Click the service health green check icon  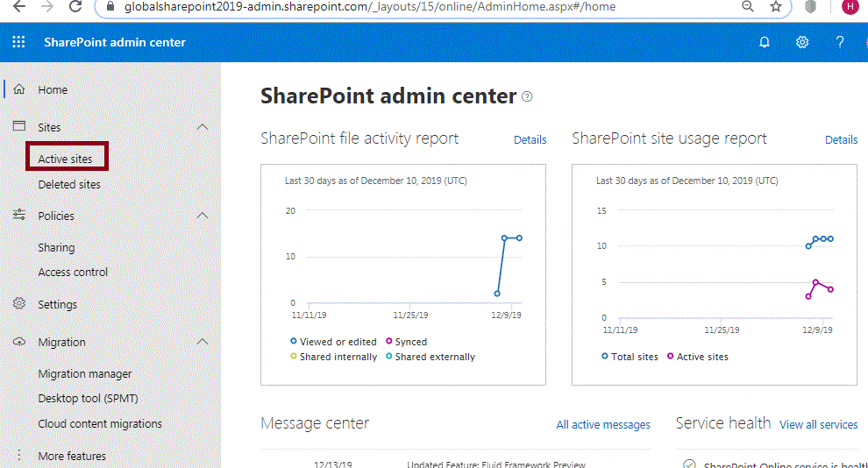click(x=689, y=464)
